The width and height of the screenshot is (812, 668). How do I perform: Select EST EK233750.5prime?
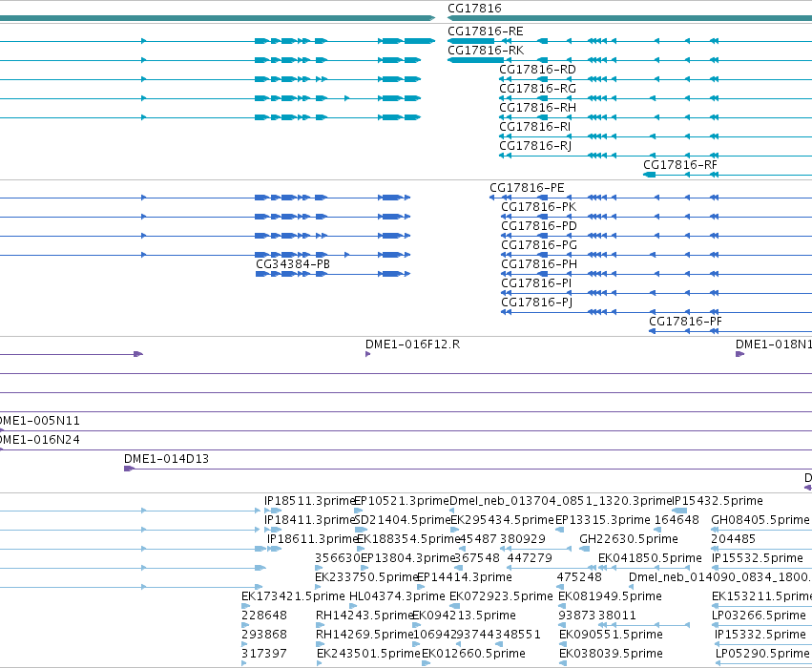point(366,578)
